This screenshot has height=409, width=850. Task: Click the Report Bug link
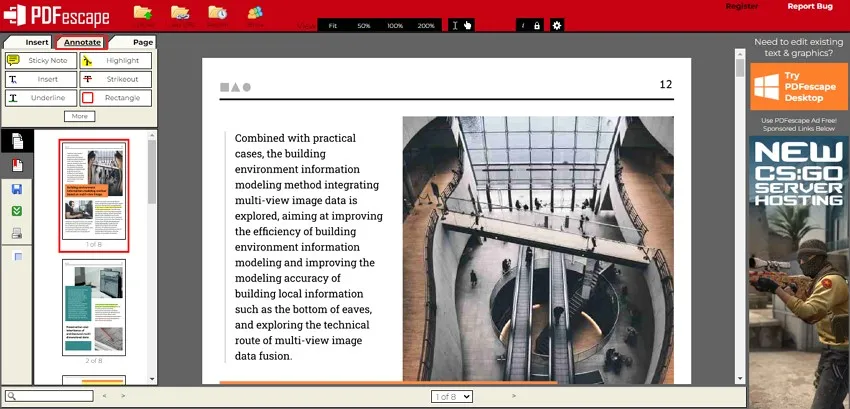coord(810,7)
